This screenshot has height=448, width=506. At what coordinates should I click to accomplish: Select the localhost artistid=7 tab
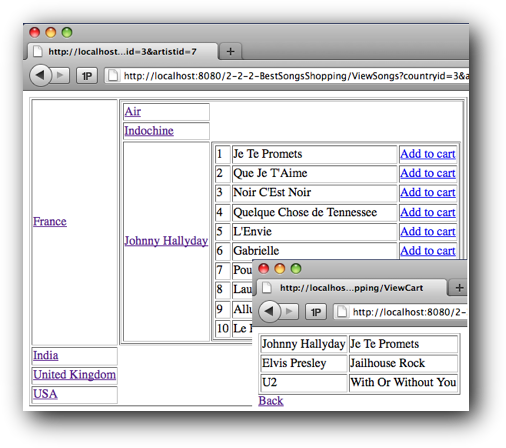[x=122, y=52]
